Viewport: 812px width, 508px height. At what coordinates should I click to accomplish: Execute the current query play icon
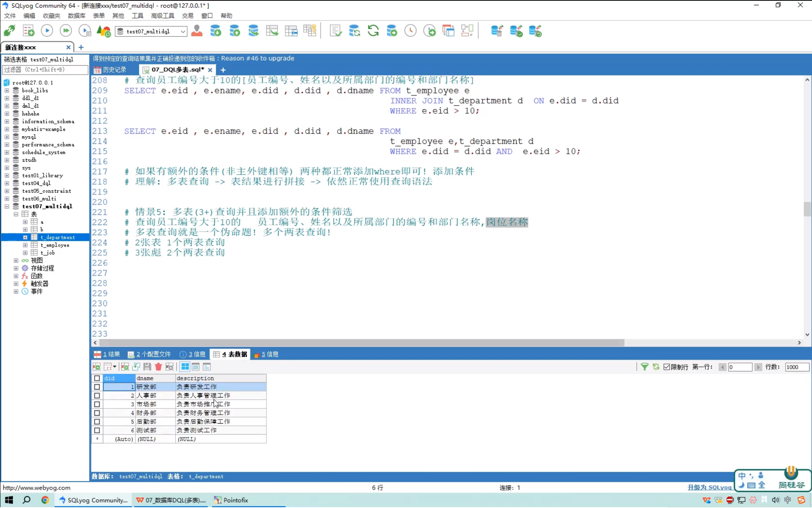(47, 31)
